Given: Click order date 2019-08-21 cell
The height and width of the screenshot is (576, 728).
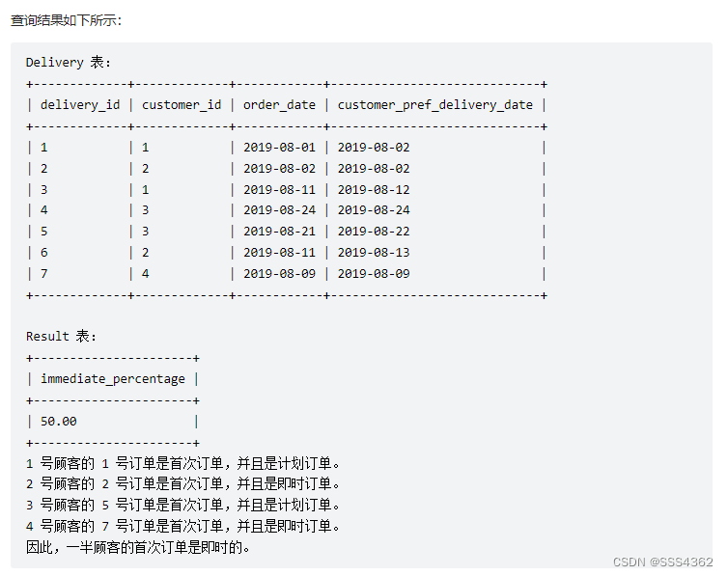Looking at the screenshot, I should pos(279,232).
